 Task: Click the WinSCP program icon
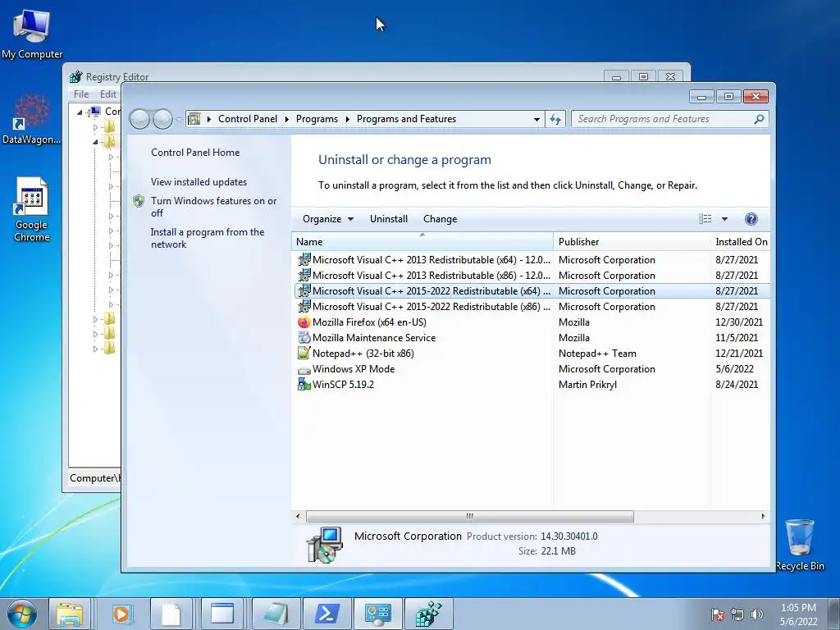(304, 384)
